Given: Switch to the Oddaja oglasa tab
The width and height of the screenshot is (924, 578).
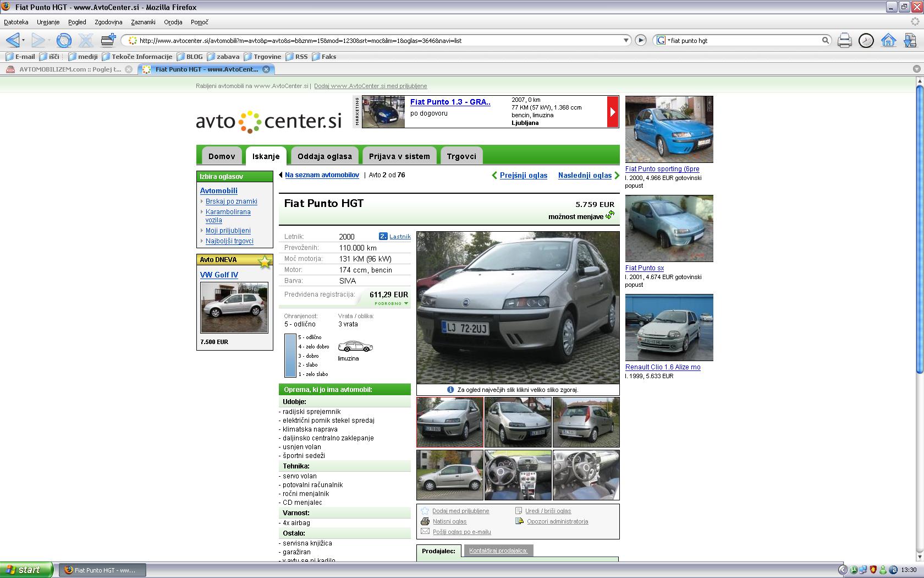Looking at the screenshot, I should (324, 156).
